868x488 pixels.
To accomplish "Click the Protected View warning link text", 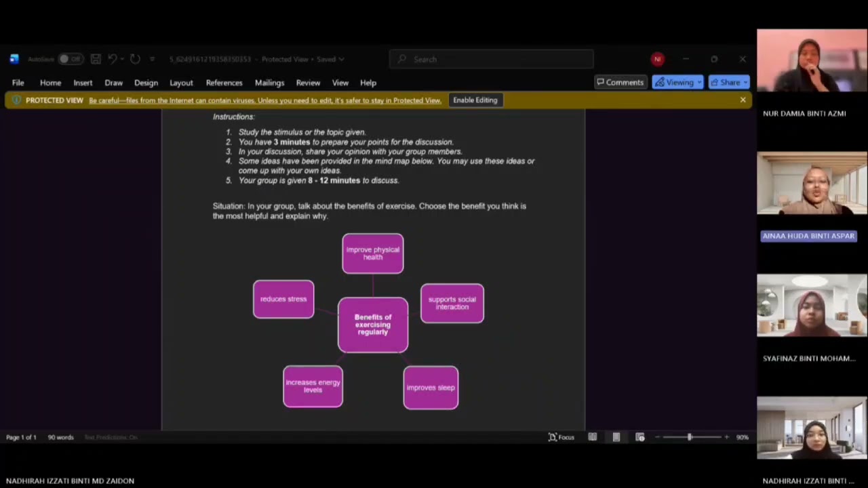I will click(265, 100).
